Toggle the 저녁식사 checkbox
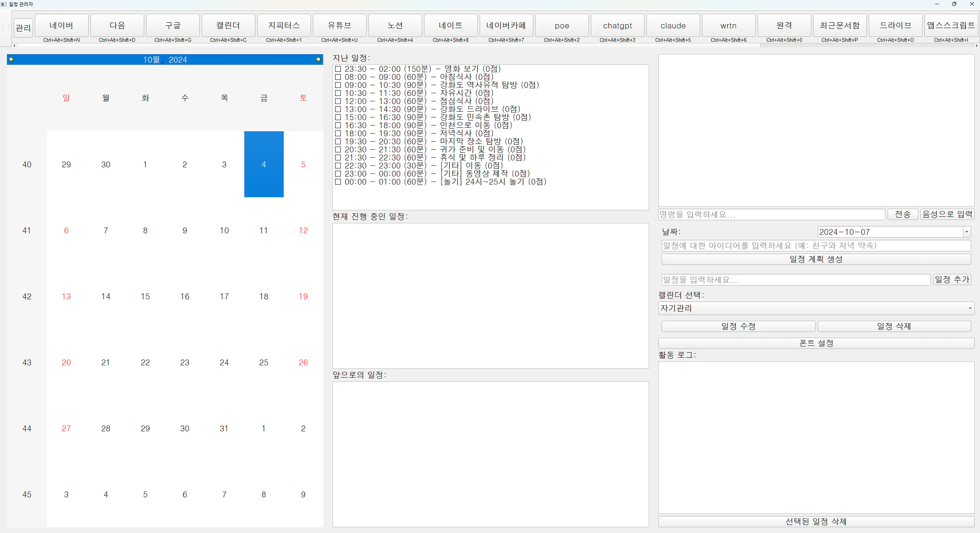This screenshot has height=533, width=980. coord(338,134)
